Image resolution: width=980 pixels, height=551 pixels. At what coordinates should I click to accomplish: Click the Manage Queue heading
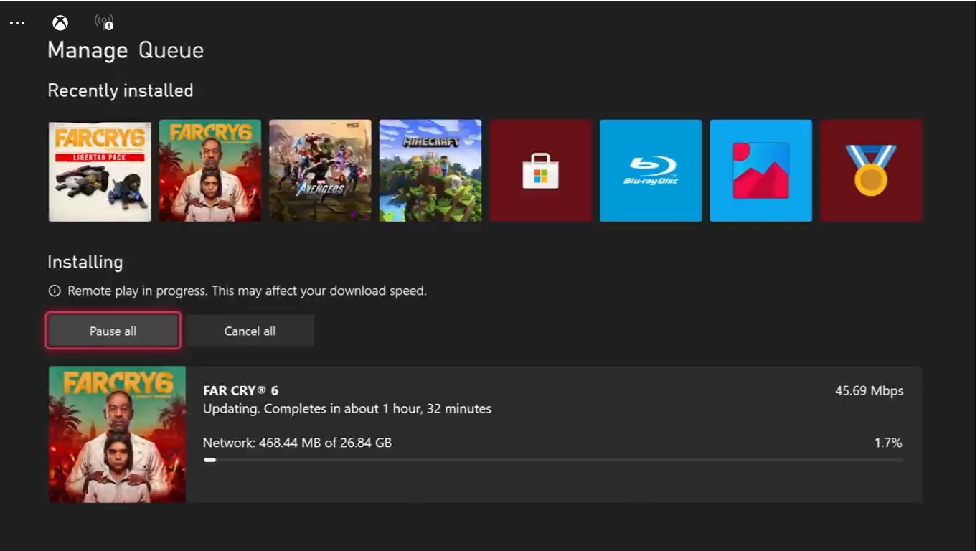(126, 50)
